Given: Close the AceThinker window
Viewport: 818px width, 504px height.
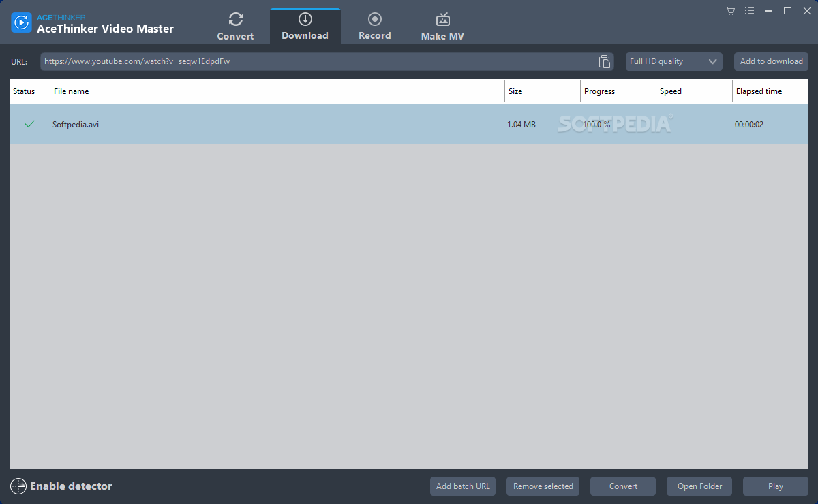Looking at the screenshot, I should coord(806,10).
